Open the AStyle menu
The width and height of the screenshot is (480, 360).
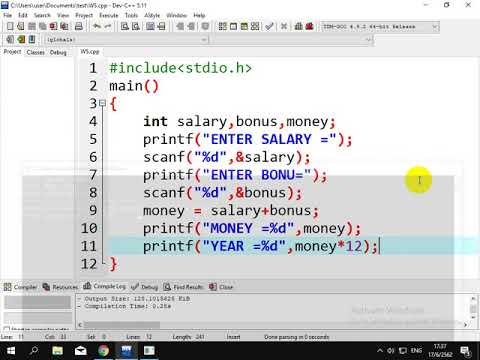pyautogui.click(x=152, y=15)
